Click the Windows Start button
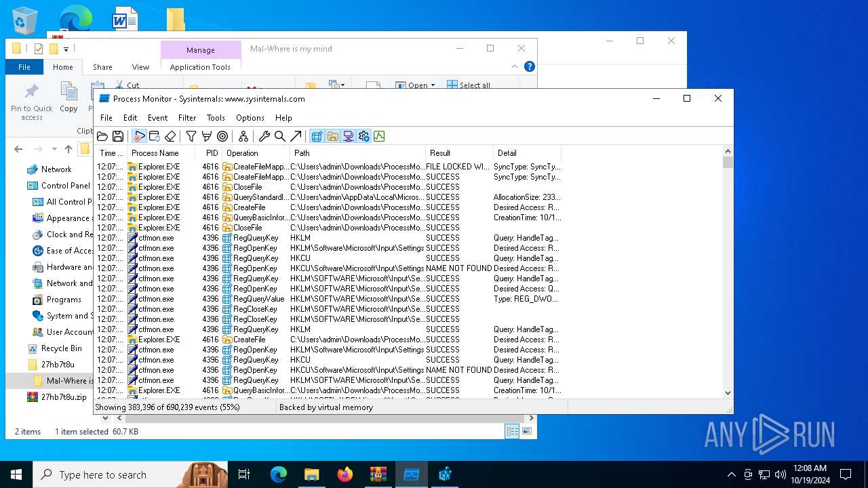868x488 pixels. tap(16, 474)
